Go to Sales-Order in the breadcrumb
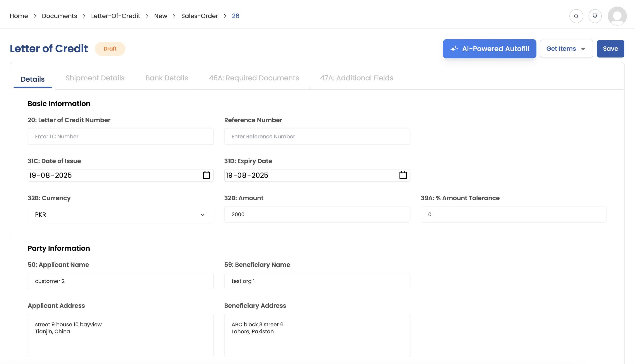Viewport: 635px width, 364px height. pos(199,16)
